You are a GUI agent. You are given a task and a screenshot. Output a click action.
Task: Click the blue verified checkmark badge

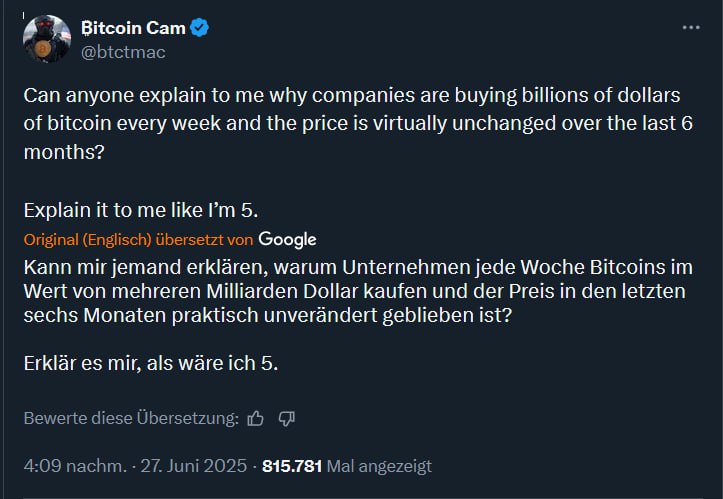(x=200, y=28)
